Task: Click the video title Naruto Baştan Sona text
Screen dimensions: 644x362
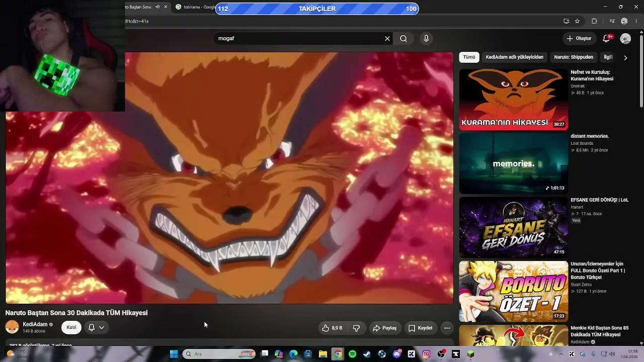Action: (x=76, y=313)
